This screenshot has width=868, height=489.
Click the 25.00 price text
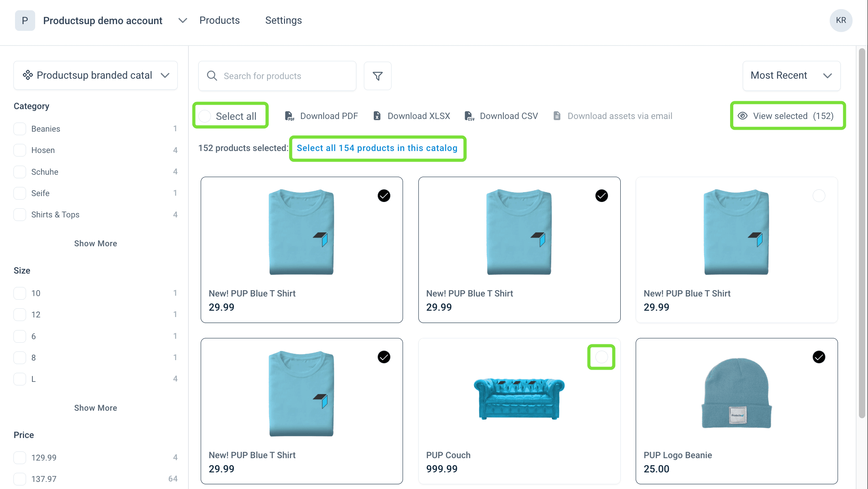(657, 469)
